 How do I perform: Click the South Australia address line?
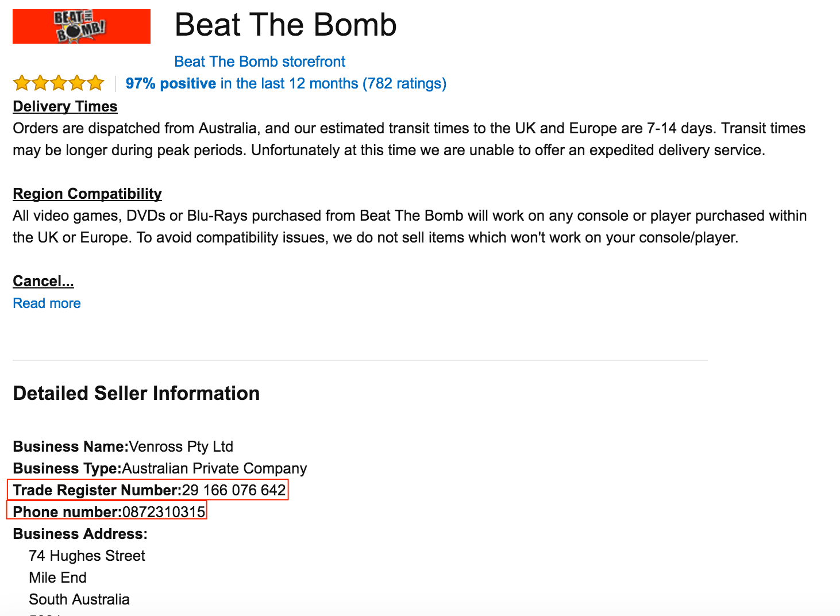coord(79,599)
